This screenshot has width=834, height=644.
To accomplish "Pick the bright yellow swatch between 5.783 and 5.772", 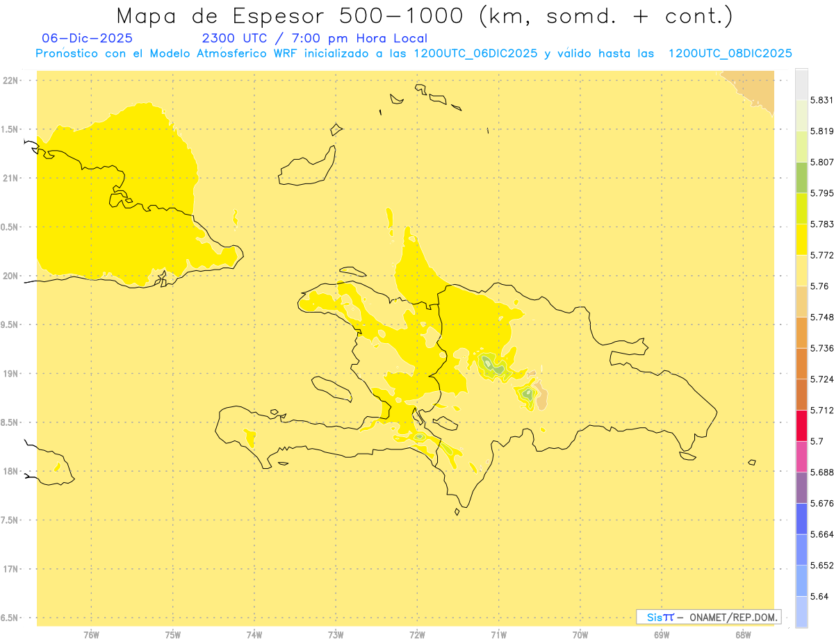I will tap(801, 239).
